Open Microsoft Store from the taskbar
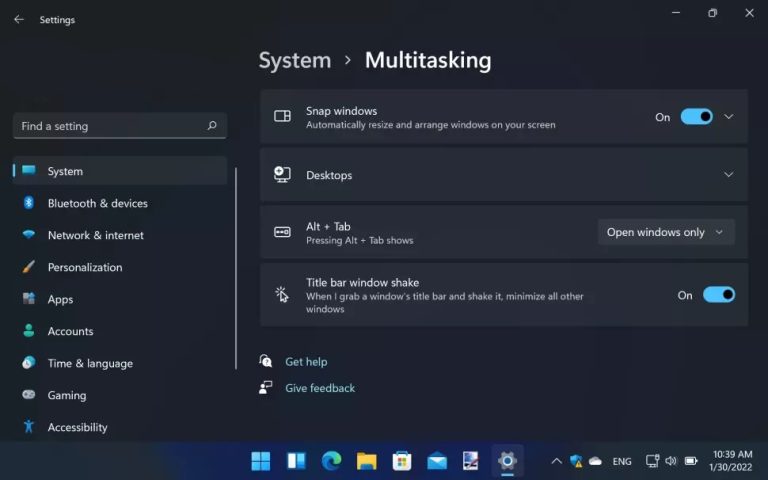Screen dimensions: 768x480 click(402, 461)
